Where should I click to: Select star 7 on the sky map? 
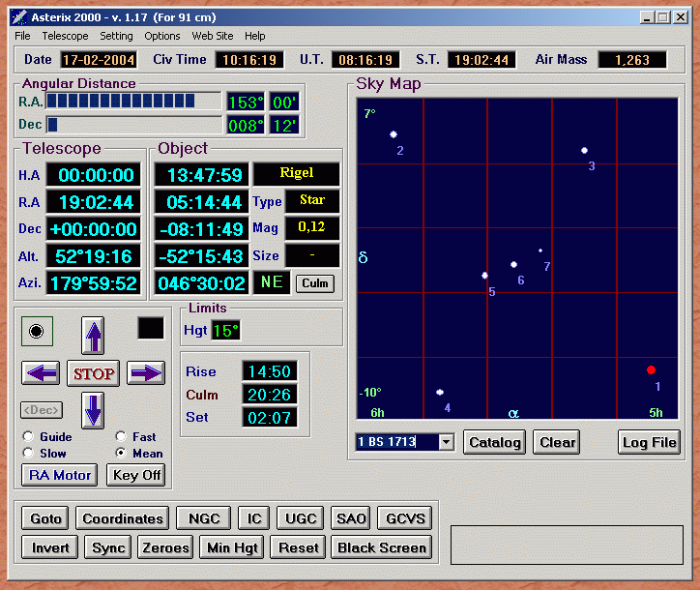point(540,251)
